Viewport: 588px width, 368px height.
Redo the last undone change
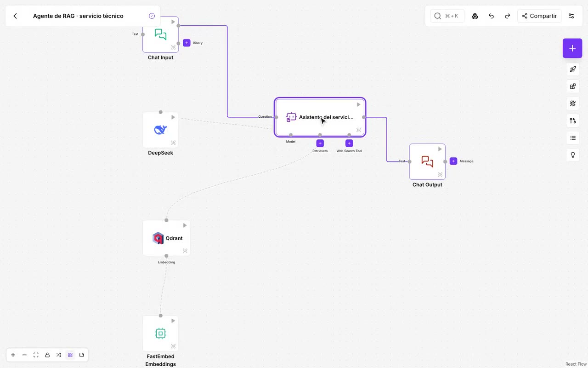[x=508, y=16]
